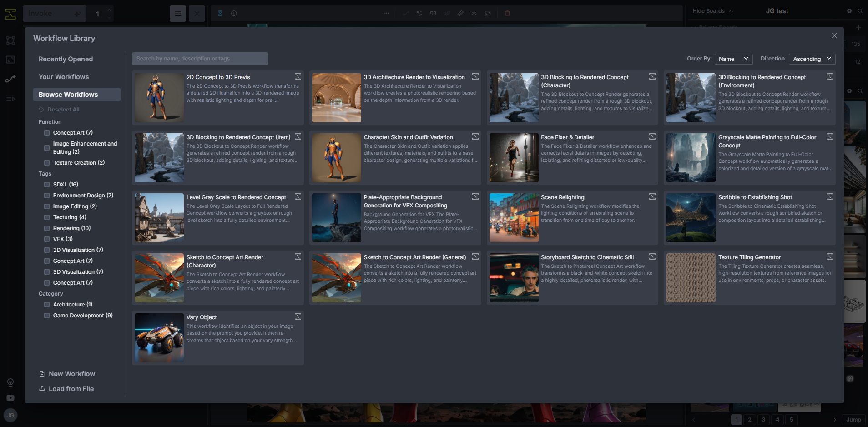The height and width of the screenshot is (427, 868).
Task: Check the Rendering (10) tag checkbox
Action: click(47, 228)
